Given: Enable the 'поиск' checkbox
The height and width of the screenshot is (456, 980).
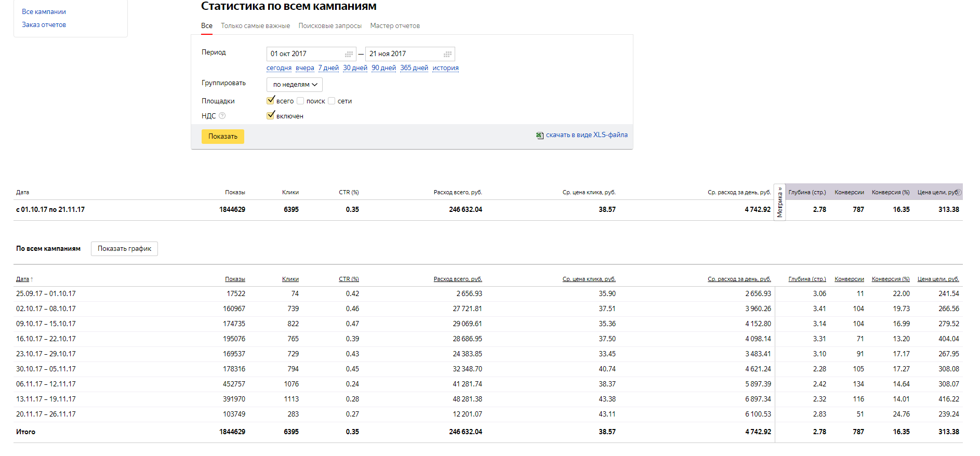Looking at the screenshot, I should (300, 101).
